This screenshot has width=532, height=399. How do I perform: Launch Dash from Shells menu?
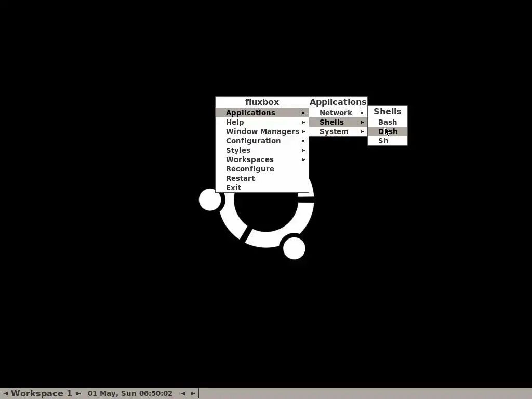tap(388, 131)
